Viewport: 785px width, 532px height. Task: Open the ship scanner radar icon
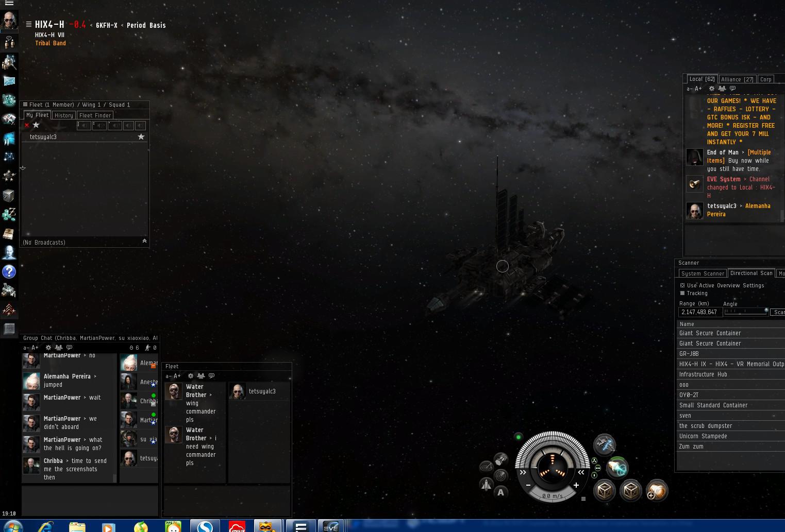[x=500, y=475]
